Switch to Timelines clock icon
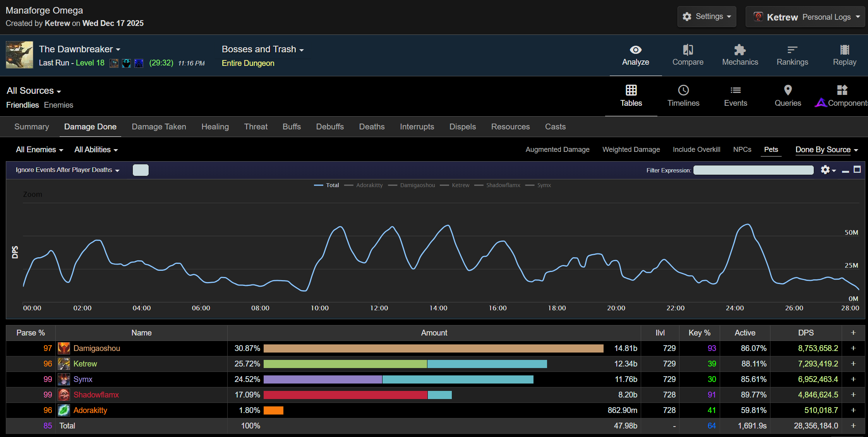Screen dimensions: 868x437 (683, 90)
